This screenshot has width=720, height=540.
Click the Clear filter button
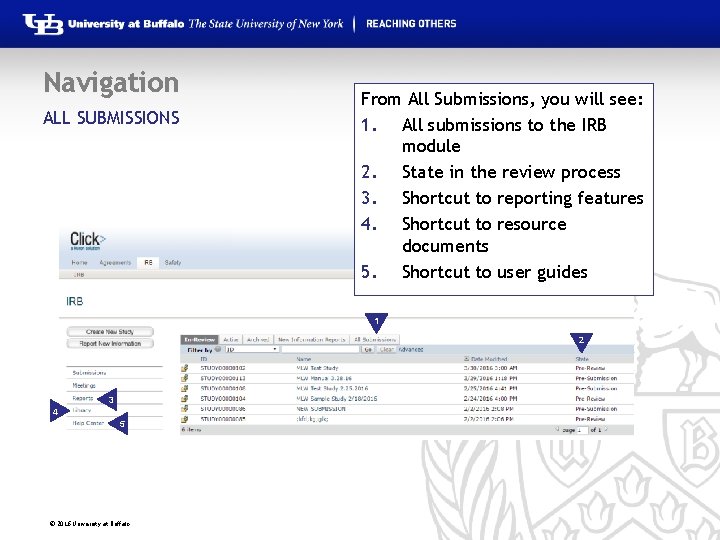(387, 349)
